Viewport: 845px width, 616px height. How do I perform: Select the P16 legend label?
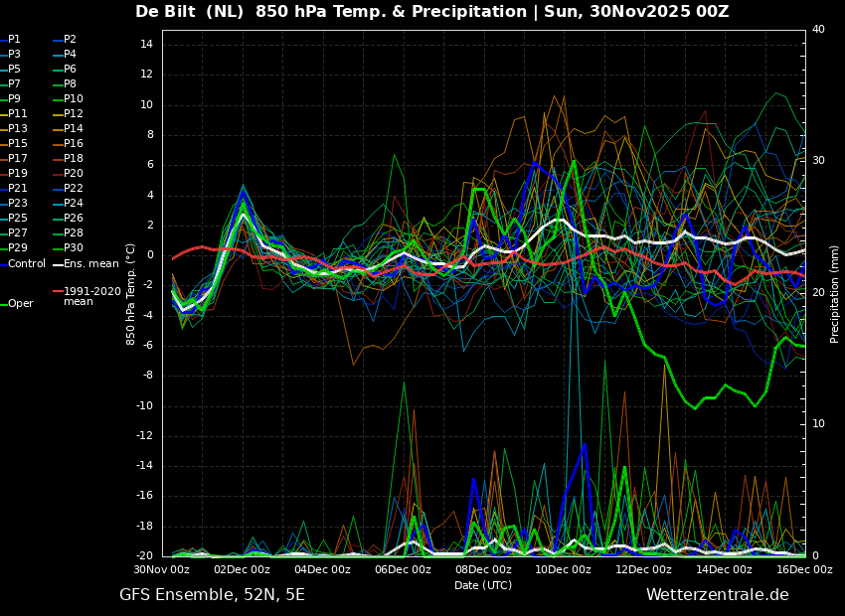pyautogui.click(x=74, y=144)
